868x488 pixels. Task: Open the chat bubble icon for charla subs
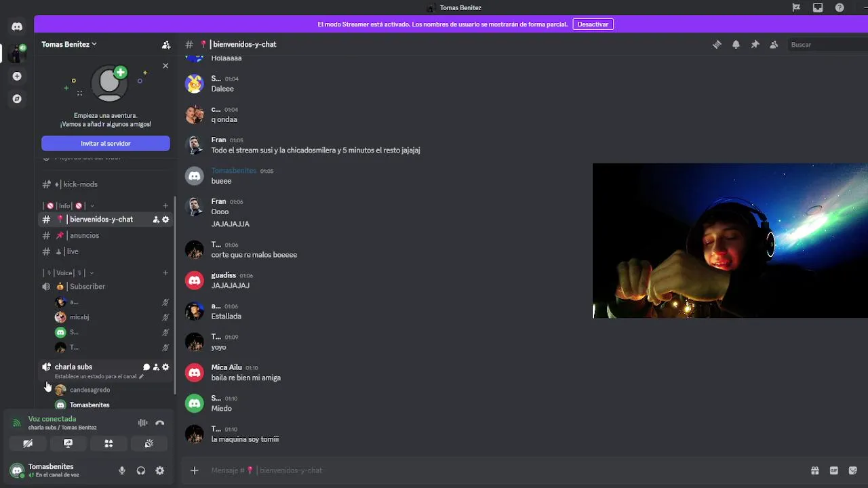click(146, 367)
